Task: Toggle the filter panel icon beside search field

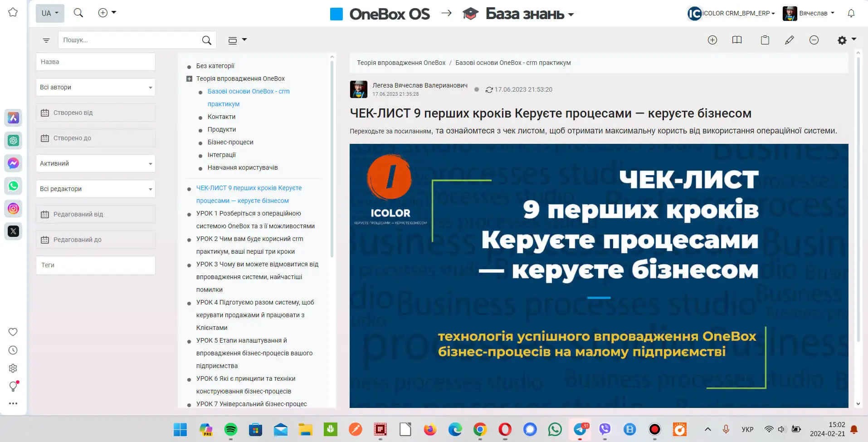Action: coord(46,40)
